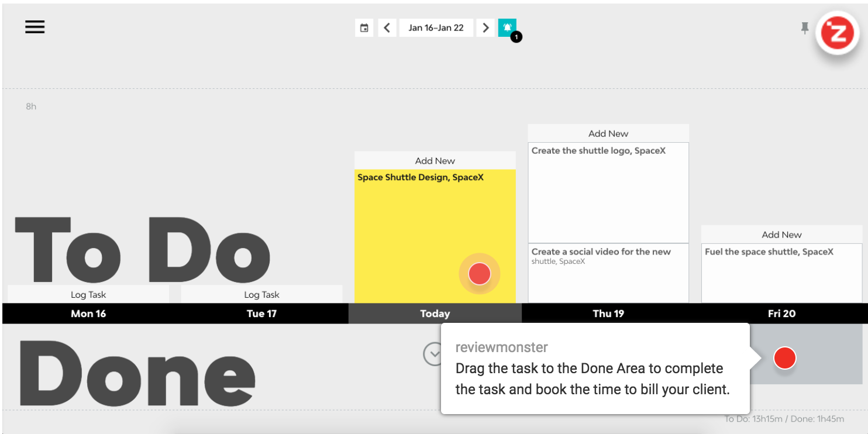
Task: Click Add New above Friday column
Action: (x=781, y=235)
